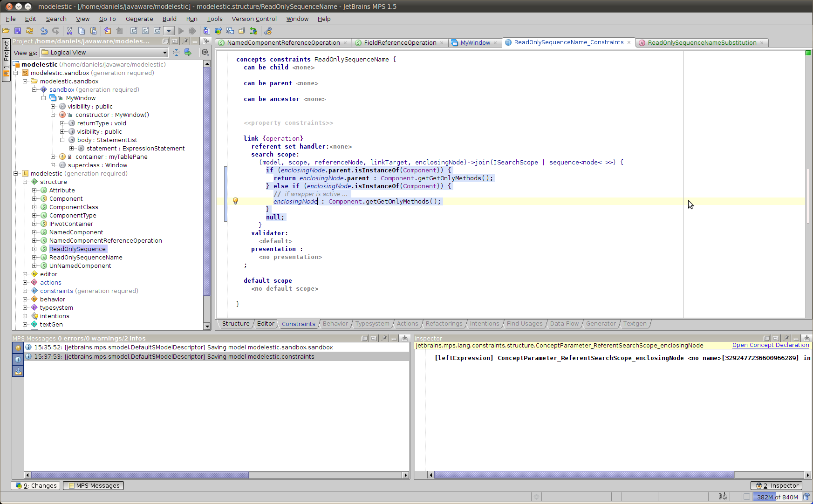Toggle autoscroll to end in MPS Messages
This screenshot has width=813, height=504.
coord(18,371)
